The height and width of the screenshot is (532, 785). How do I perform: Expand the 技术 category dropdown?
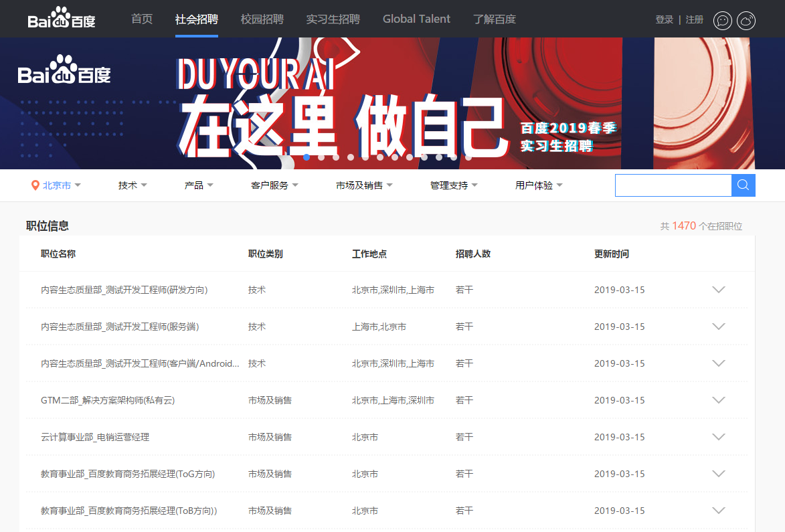pyautogui.click(x=133, y=185)
